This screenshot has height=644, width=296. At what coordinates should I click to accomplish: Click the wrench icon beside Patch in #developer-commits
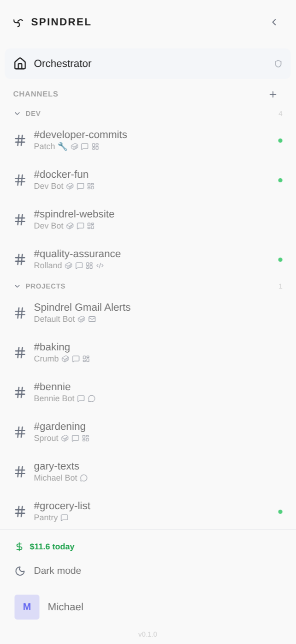pos(63,146)
